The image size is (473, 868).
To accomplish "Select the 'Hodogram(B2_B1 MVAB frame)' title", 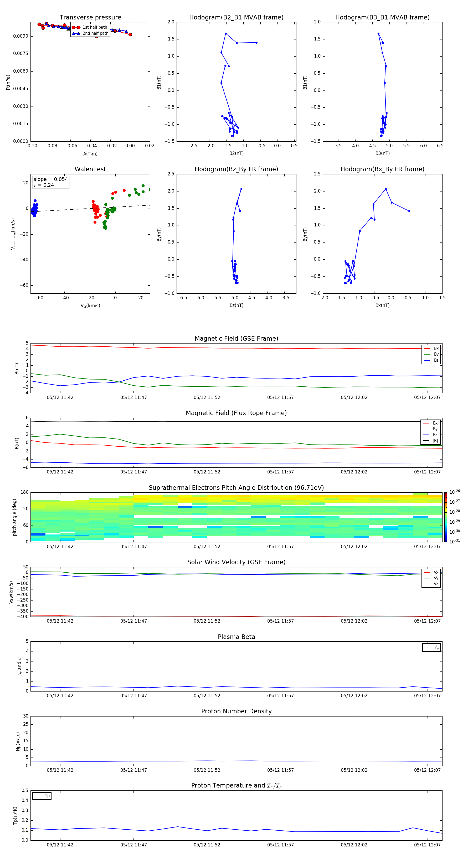I will (236, 18).
